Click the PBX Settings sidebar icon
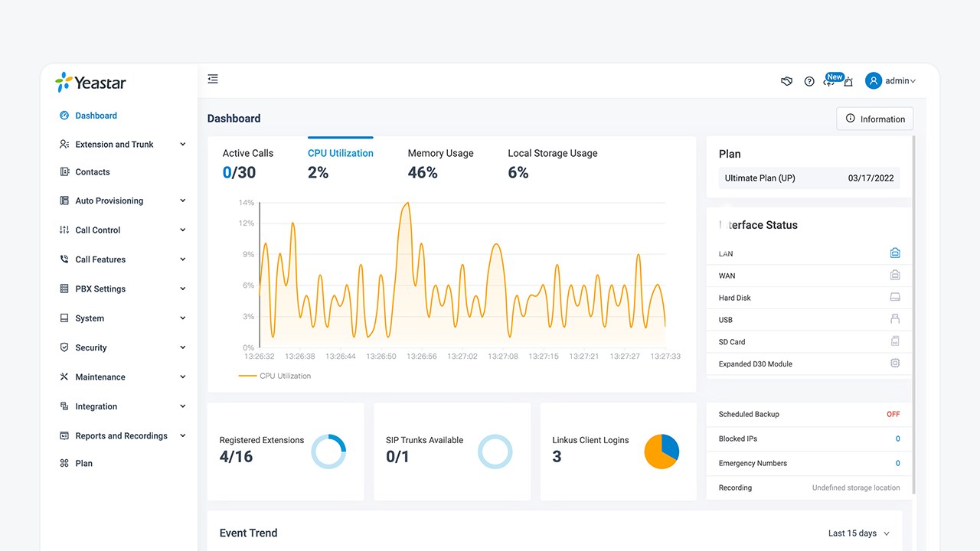This screenshot has width=980, height=551. point(64,289)
